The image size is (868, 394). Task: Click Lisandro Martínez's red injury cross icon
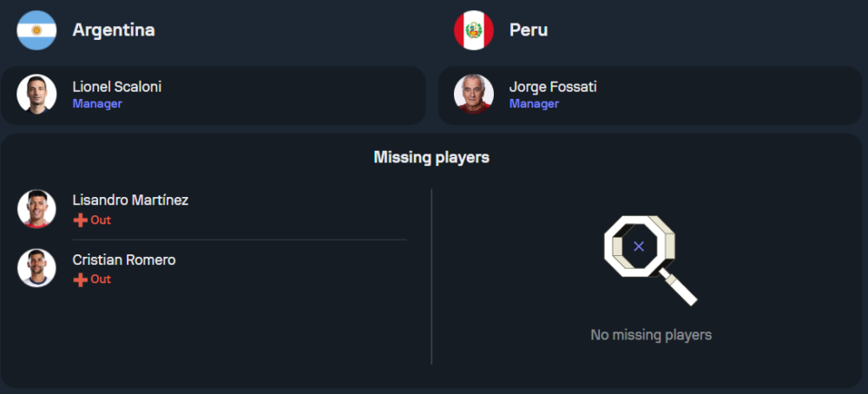pos(81,220)
